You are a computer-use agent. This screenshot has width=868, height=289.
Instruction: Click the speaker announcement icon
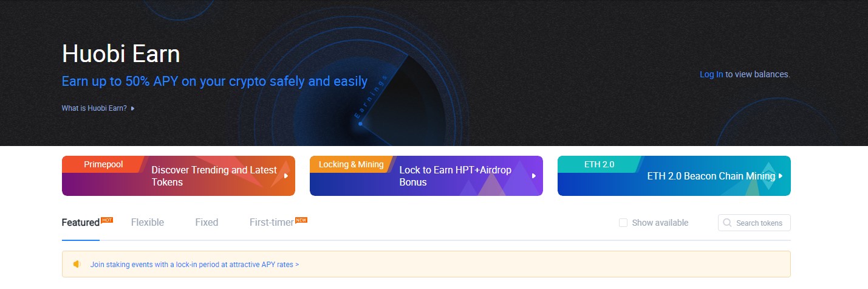click(x=77, y=264)
